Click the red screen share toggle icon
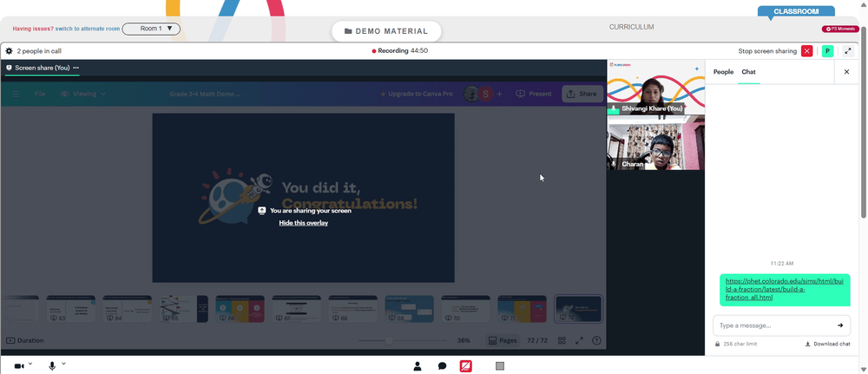The height and width of the screenshot is (374, 868). click(x=465, y=365)
